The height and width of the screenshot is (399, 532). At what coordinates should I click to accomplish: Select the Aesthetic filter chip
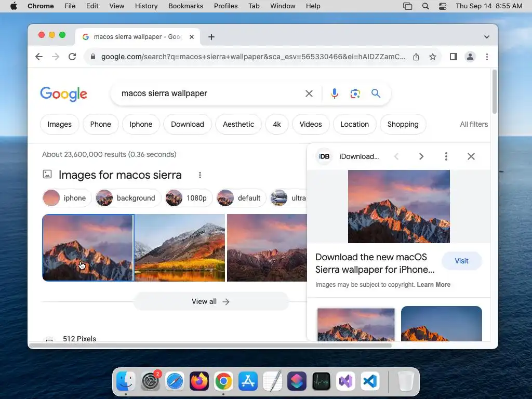[x=238, y=124]
